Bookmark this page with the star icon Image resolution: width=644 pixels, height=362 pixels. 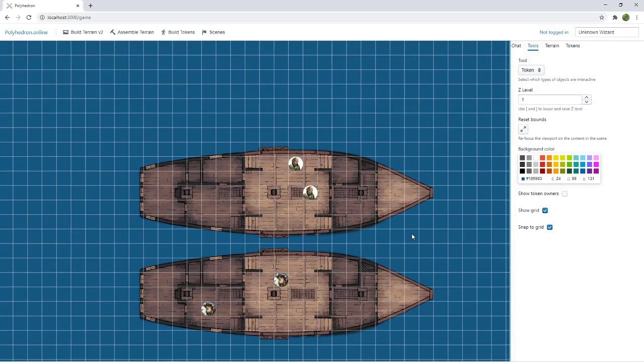tap(602, 18)
